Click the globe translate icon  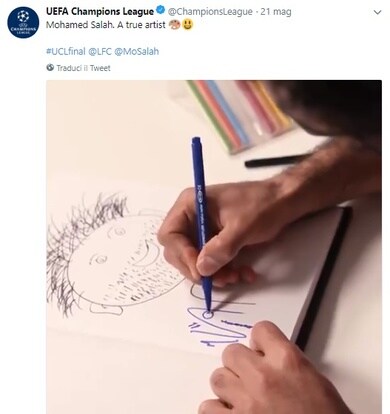pos(50,68)
